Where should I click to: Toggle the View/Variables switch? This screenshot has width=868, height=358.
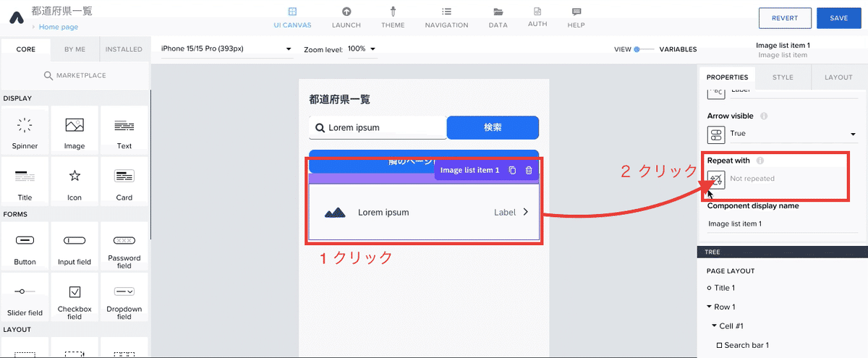tap(644, 49)
